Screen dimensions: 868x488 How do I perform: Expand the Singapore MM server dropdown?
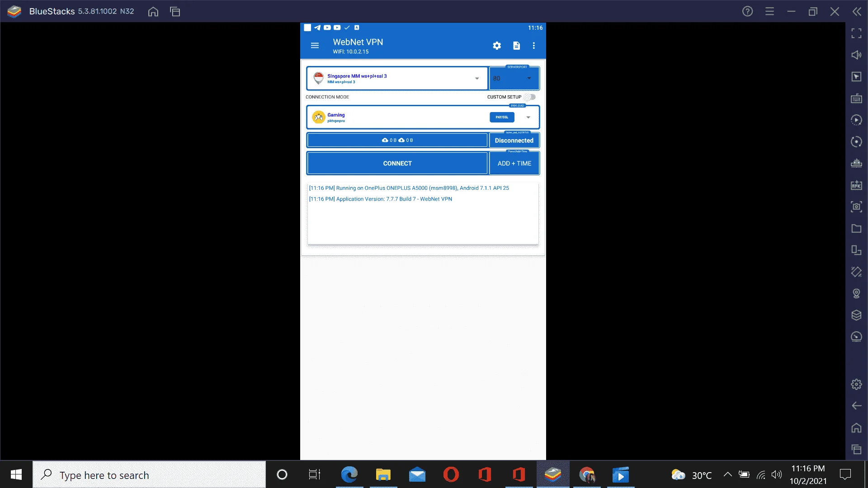pyautogui.click(x=477, y=79)
